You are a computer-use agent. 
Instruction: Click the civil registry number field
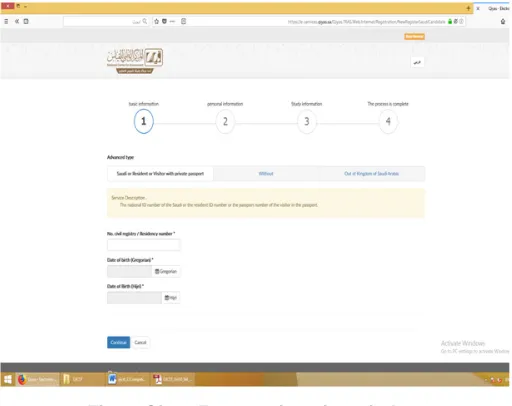point(144,245)
